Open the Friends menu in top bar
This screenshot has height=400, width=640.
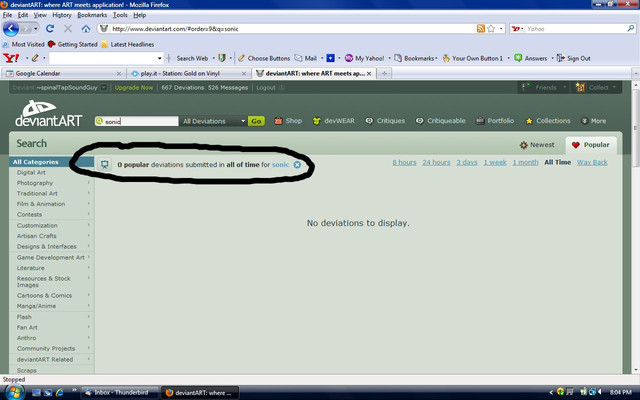click(x=544, y=87)
